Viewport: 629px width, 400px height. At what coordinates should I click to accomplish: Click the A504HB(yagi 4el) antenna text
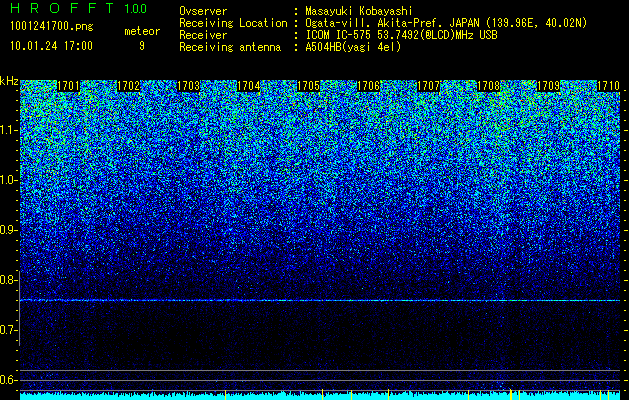pyautogui.click(x=353, y=47)
